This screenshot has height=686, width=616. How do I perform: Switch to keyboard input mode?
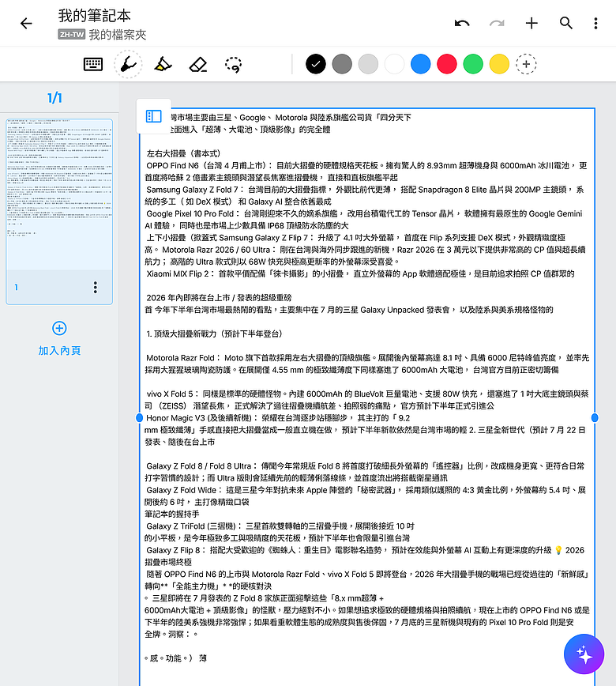(x=93, y=64)
